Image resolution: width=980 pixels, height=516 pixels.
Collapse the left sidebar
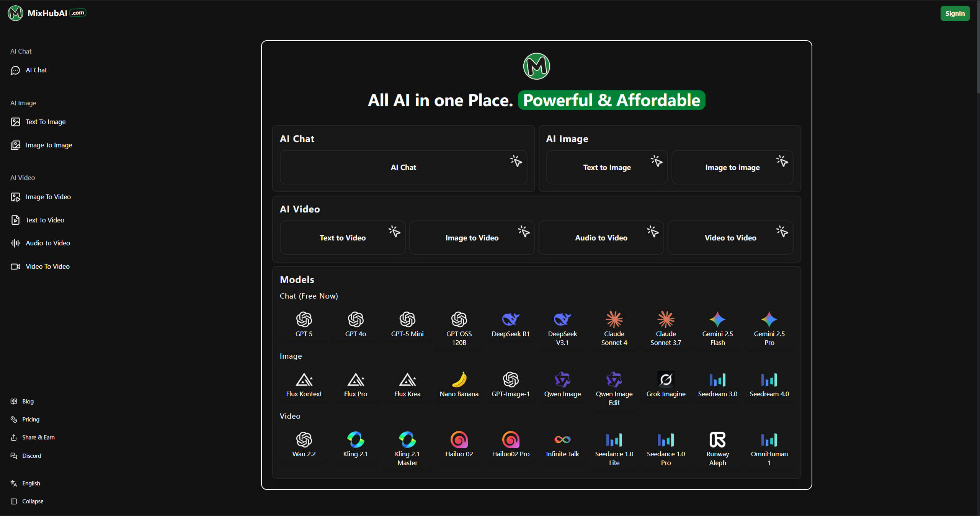pyautogui.click(x=33, y=501)
